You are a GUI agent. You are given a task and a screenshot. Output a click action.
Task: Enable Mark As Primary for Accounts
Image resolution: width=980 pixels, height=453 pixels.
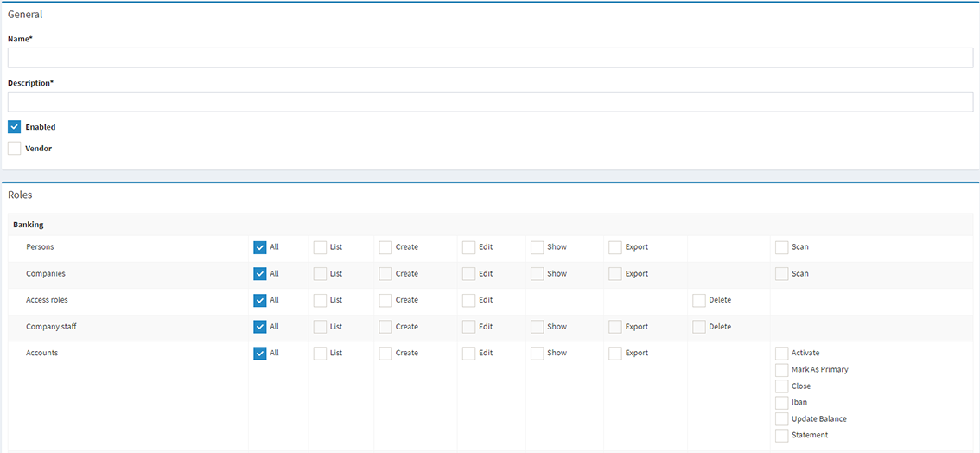[782, 370]
